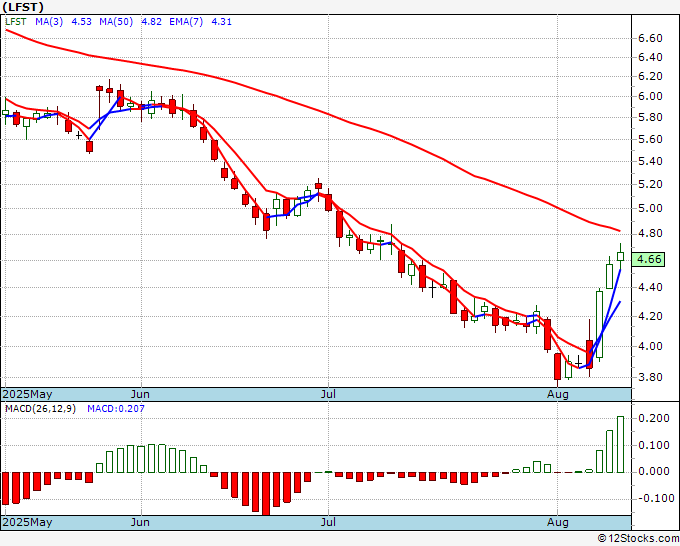Click the MA(50) legend label

pyautogui.click(x=116, y=22)
